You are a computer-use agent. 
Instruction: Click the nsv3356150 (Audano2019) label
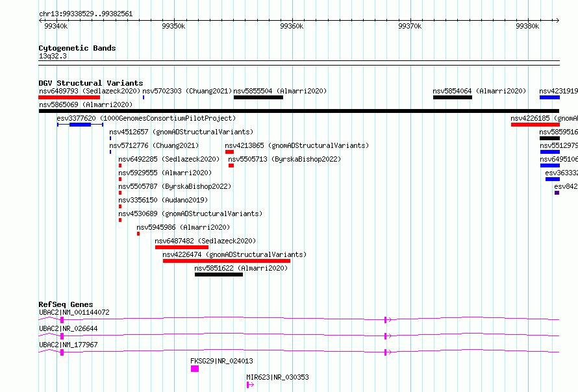(163, 200)
